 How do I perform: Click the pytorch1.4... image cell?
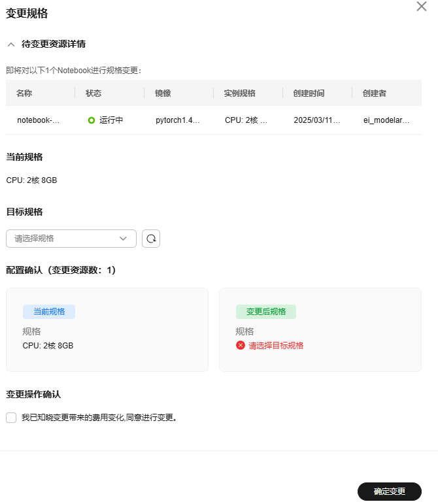pos(178,120)
